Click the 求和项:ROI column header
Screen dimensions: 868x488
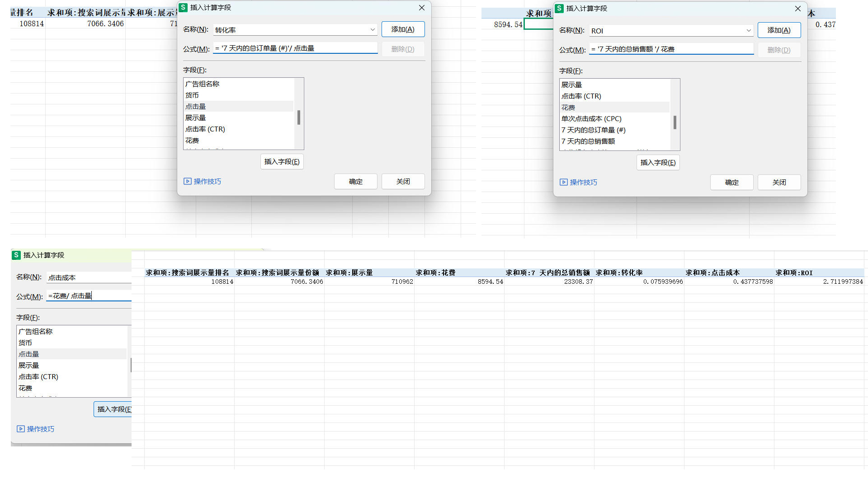point(794,273)
